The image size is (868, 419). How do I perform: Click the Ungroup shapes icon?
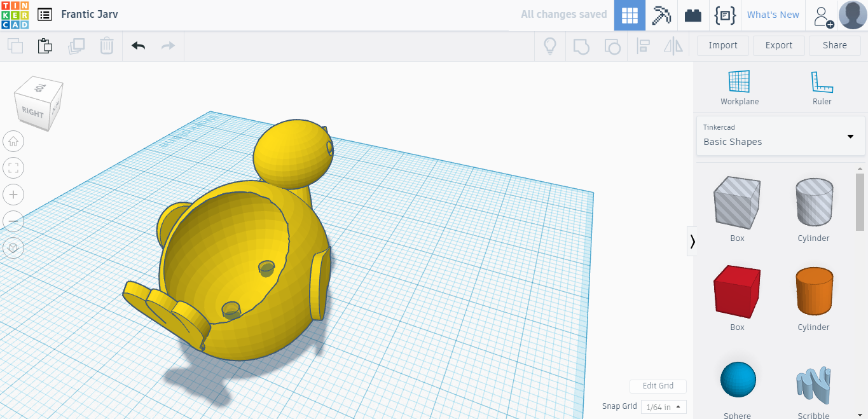pos(612,46)
